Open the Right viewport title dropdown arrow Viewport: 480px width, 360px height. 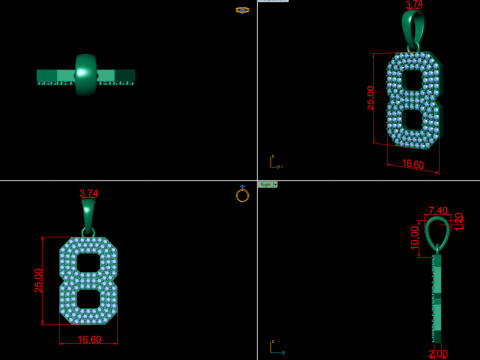(276, 184)
